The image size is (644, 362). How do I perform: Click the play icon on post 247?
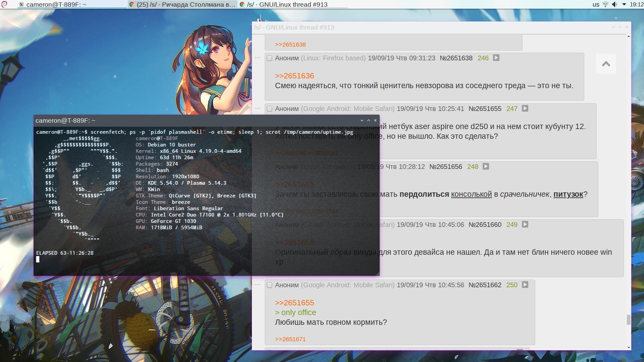click(525, 108)
